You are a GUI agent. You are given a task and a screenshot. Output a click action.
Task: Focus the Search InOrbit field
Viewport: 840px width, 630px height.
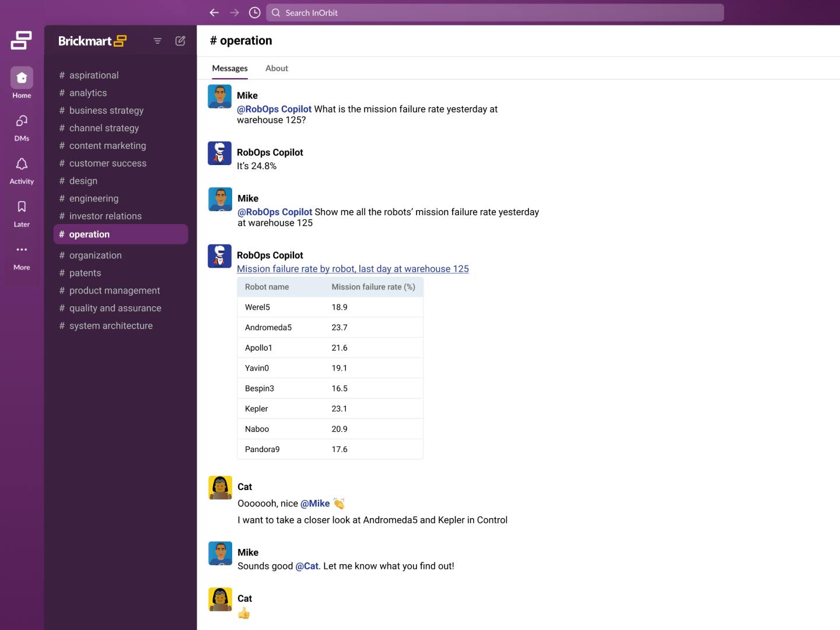click(x=495, y=12)
